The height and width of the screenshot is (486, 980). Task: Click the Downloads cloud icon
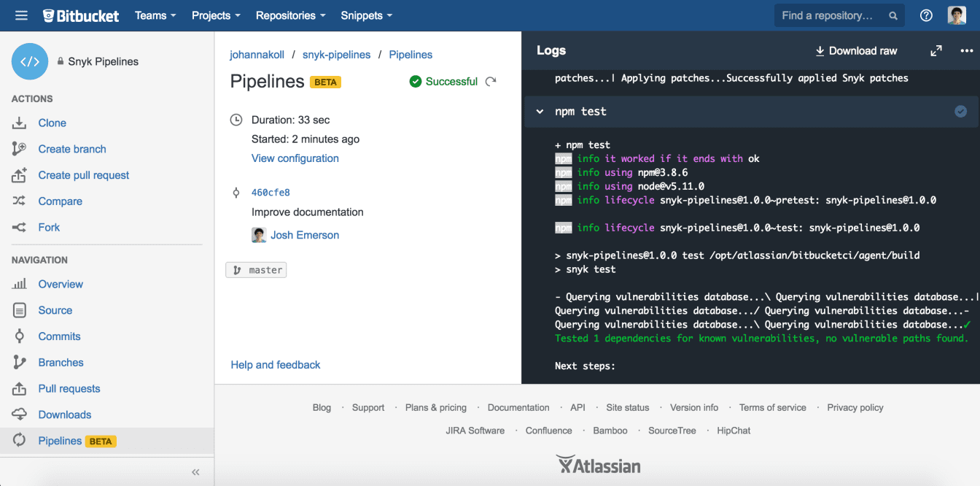point(20,414)
